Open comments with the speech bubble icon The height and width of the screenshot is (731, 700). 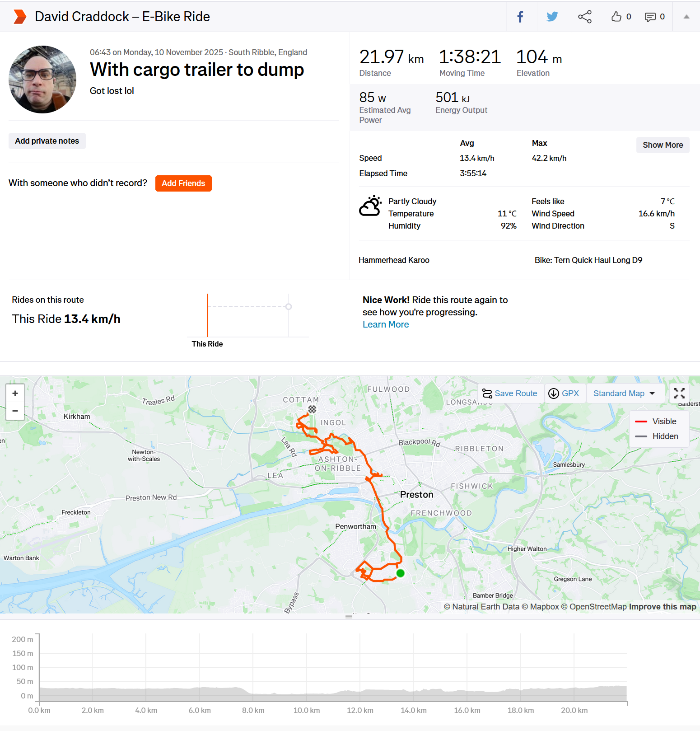click(650, 17)
